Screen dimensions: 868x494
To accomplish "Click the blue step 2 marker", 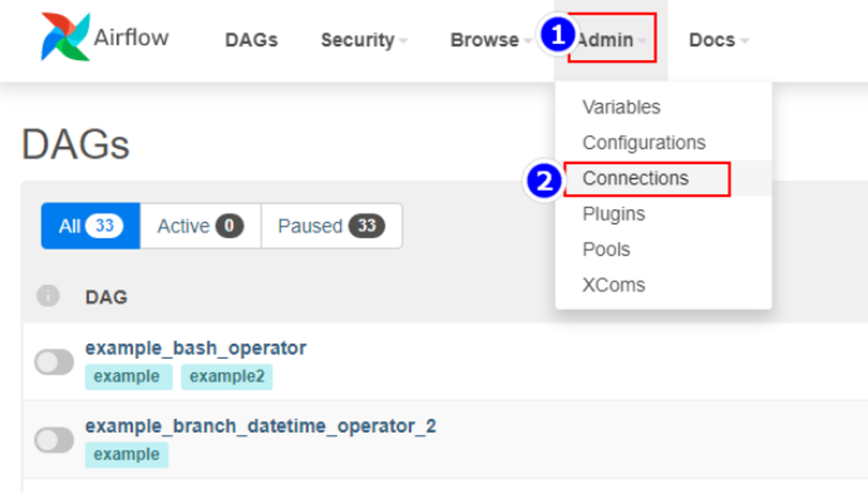I will click(544, 181).
